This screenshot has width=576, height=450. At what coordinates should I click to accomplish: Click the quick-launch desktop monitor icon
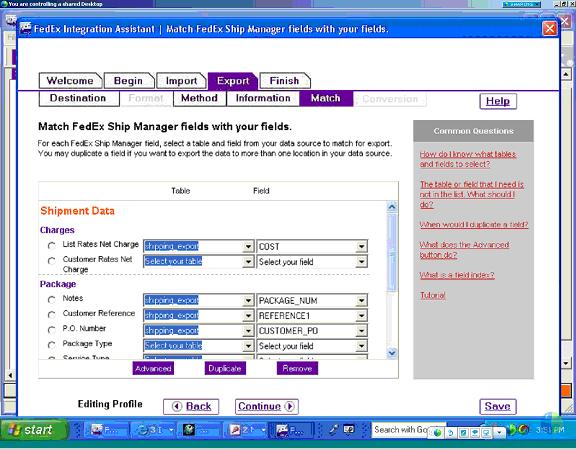pos(349,429)
